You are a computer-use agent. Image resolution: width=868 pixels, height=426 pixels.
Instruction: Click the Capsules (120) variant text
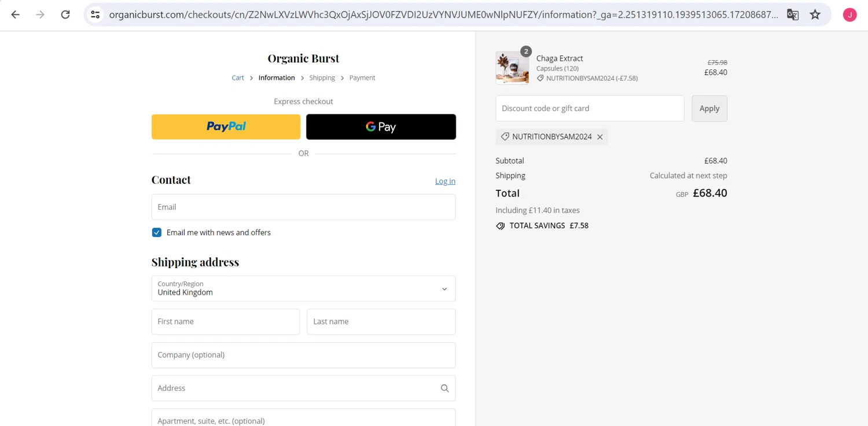tap(557, 68)
